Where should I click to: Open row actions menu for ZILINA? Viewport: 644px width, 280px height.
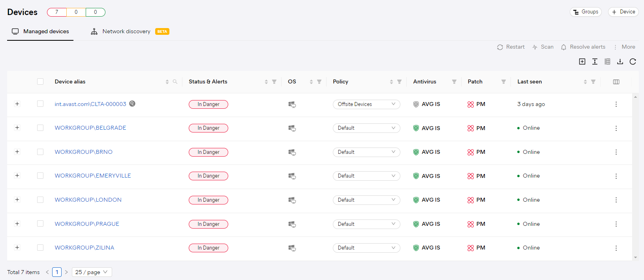click(x=616, y=248)
